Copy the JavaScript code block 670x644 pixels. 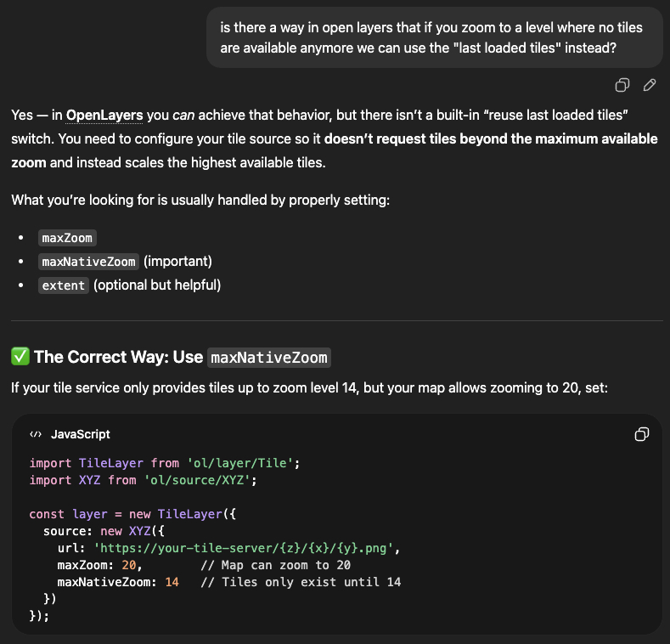coord(642,434)
